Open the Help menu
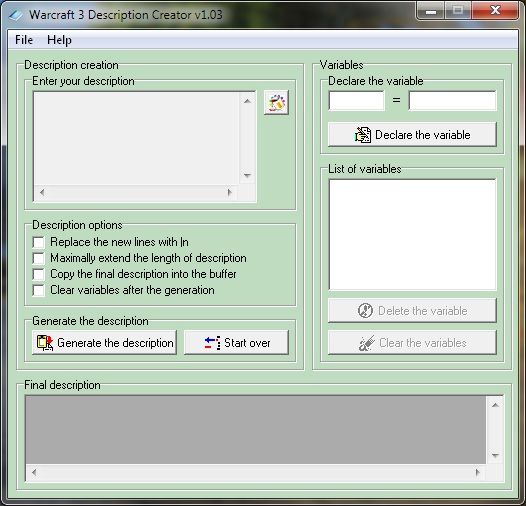Viewport: 526px width, 506px height. pos(59,40)
